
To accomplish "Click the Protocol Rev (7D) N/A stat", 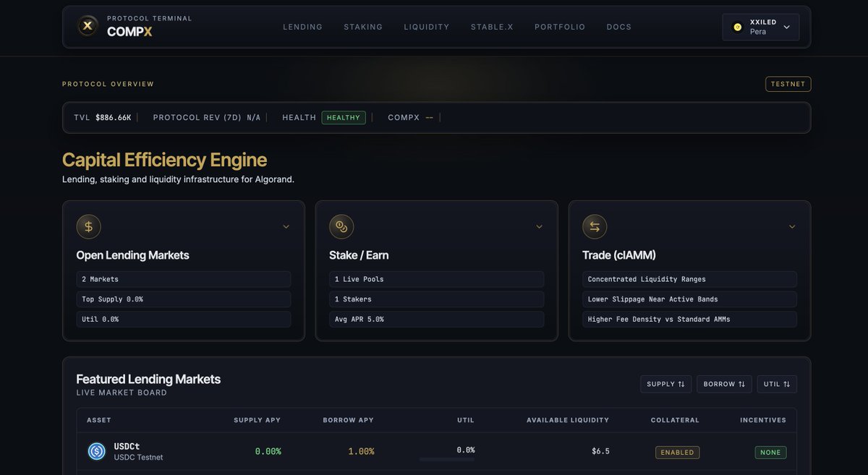I will tap(207, 117).
